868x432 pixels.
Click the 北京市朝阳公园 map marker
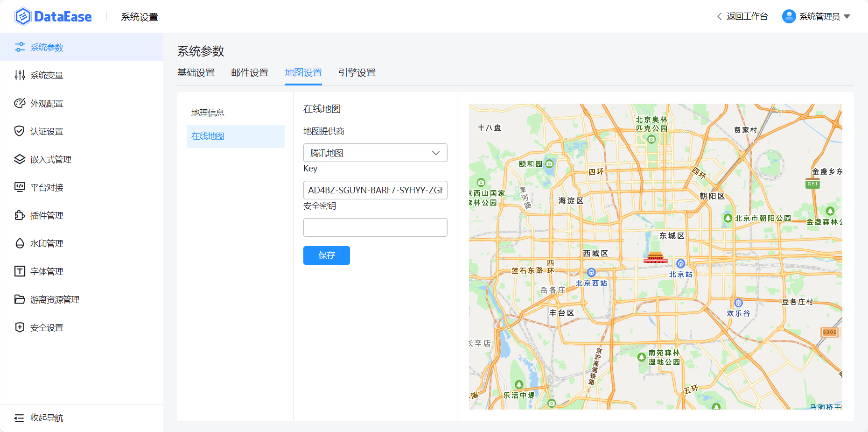[x=728, y=218]
